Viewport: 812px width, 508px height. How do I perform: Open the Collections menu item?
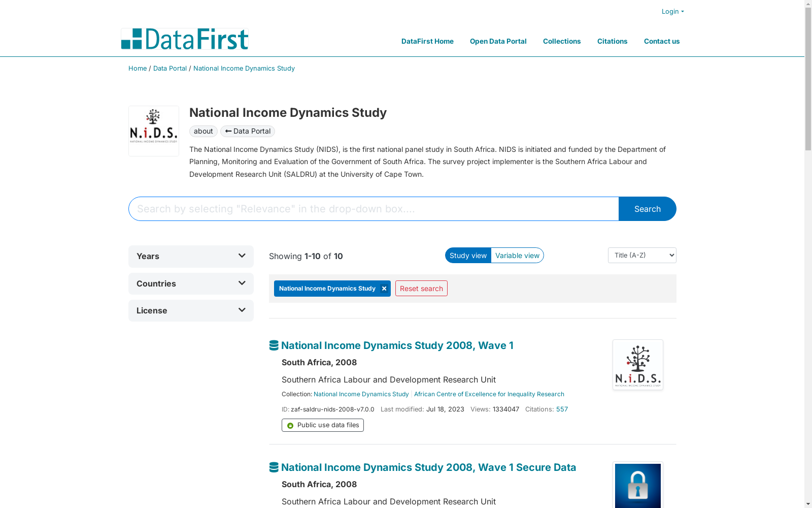(562, 41)
